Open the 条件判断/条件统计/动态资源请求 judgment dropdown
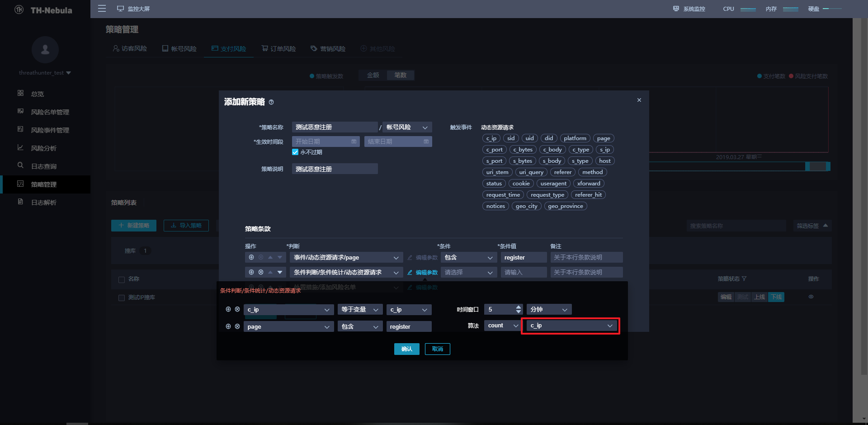Image resolution: width=868 pixels, height=425 pixels. click(x=346, y=272)
